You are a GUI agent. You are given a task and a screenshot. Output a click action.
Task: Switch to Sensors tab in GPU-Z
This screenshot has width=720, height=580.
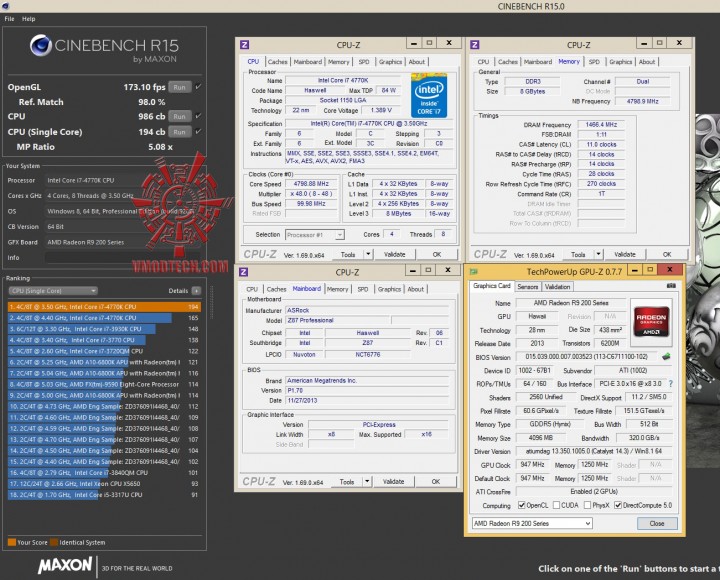(528, 287)
